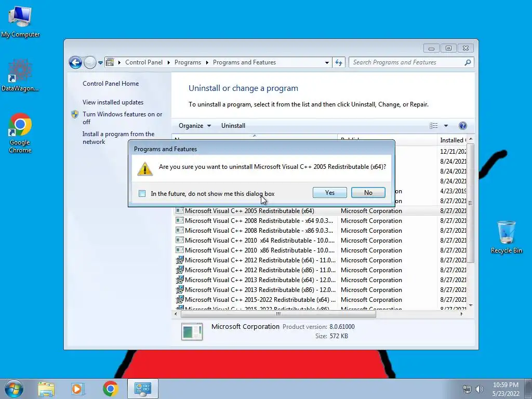Select Visual C++ 2012 Redistributable (x86) row
This screenshot has height=399, width=532.
pos(320,270)
